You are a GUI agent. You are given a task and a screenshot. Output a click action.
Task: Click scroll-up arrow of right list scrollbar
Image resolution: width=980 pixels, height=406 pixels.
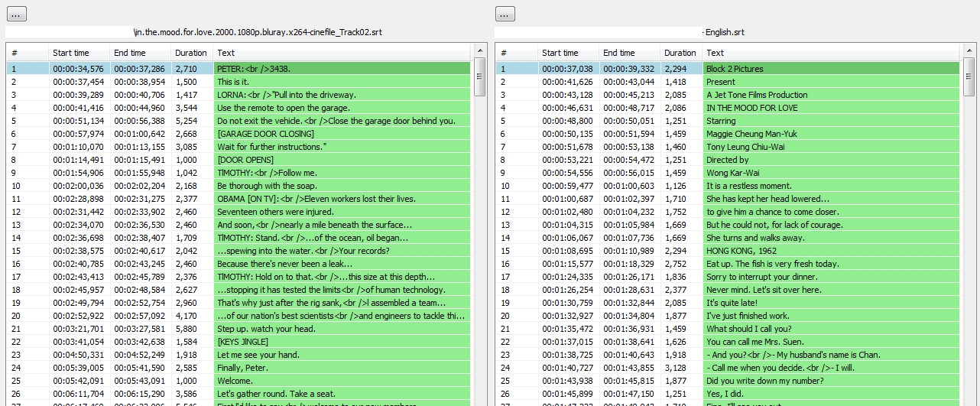(969, 52)
